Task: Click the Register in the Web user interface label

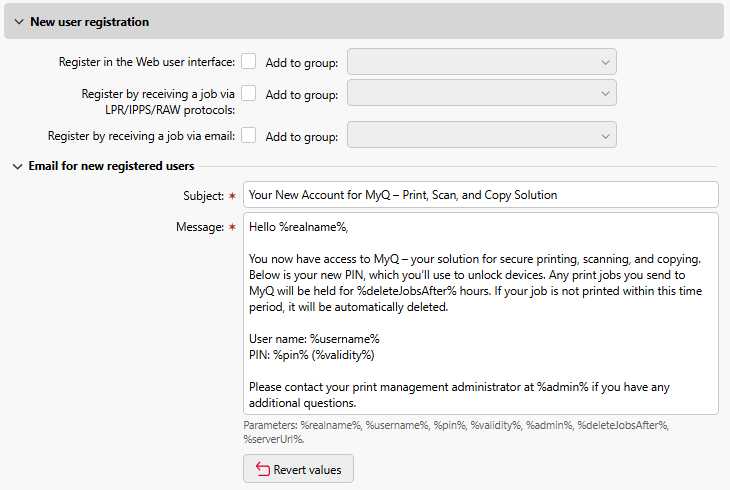Action: pos(147,62)
